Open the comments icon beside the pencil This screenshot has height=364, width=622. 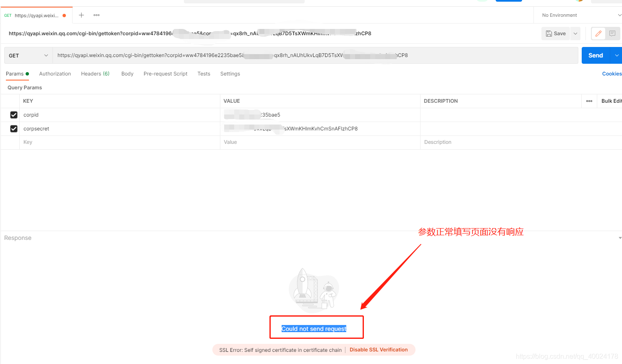click(x=612, y=33)
